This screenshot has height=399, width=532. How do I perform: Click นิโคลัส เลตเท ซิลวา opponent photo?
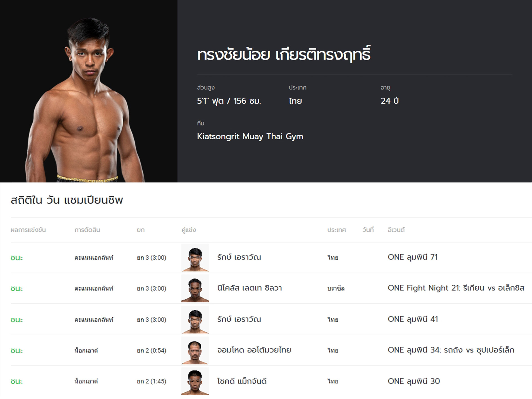(195, 288)
